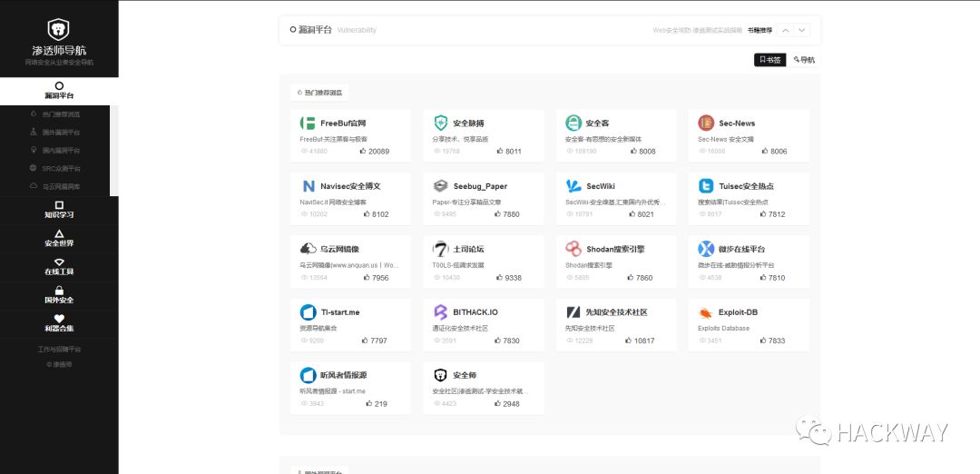Image resolution: width=980 pixels, height=474 pixels.
Task: Select 乌云网漏洞库 sidebar sub-item
Action: coord(55,186)
